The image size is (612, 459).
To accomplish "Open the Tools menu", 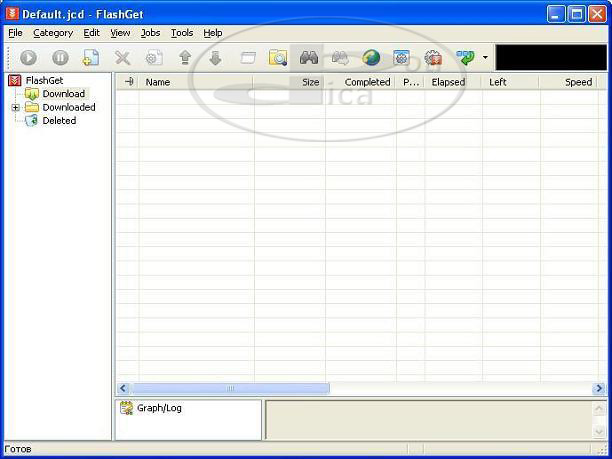I will (181, 33).
